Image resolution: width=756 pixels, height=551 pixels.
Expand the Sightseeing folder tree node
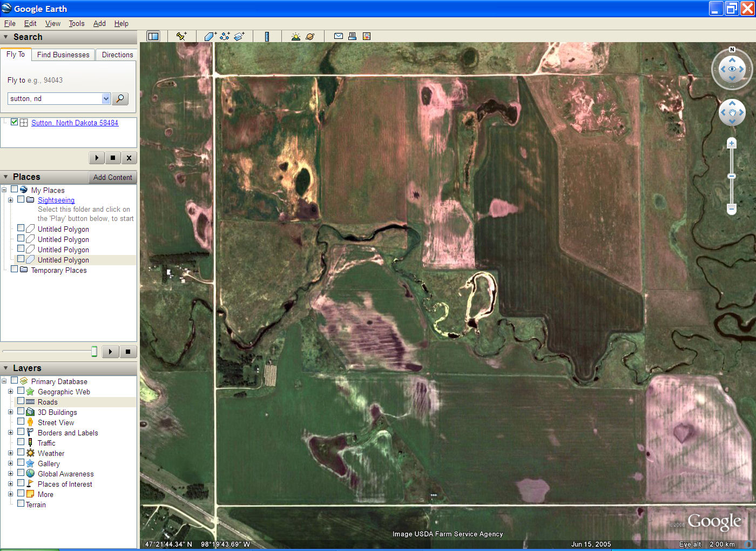[10, 200]
